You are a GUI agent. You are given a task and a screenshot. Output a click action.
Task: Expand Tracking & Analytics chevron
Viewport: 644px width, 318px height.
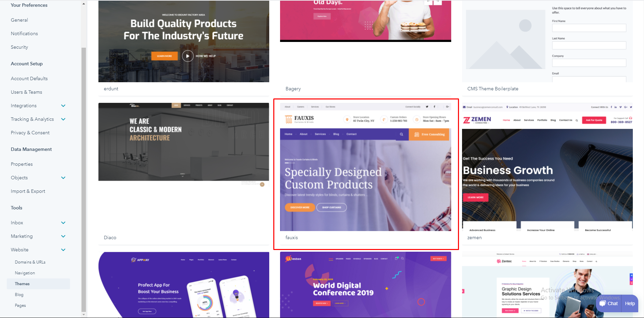point(63,119)
